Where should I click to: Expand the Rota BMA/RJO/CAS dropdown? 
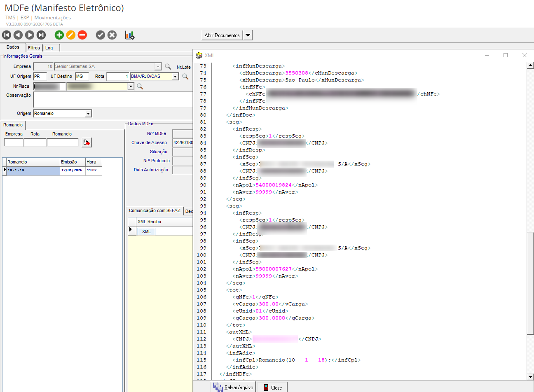point(175,76)
